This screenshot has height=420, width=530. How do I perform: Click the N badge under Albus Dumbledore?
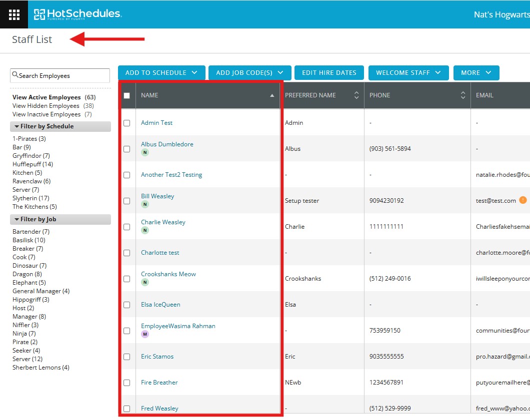(x=145, y=152)
